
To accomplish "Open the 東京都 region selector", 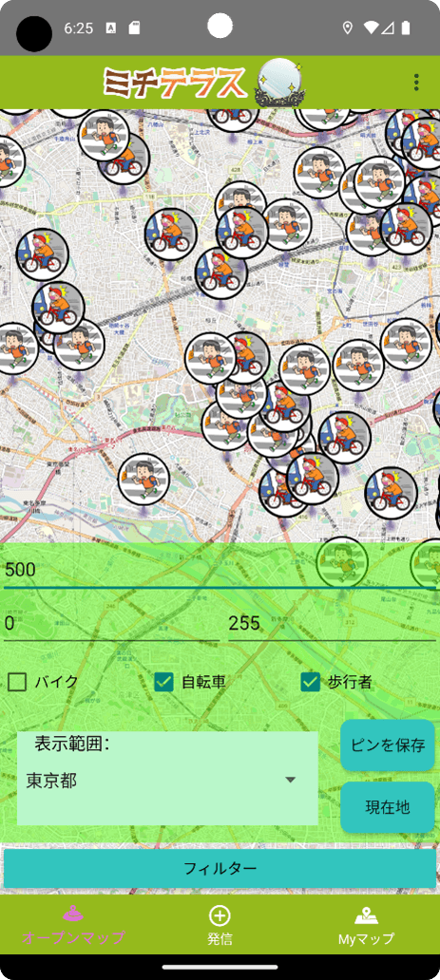I will [167, 780].
